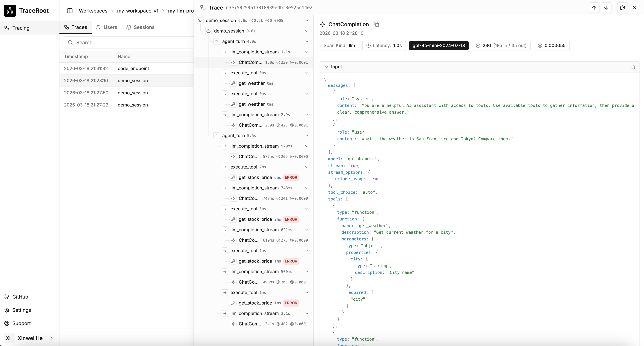Collapse the Input section
644x346 pixels.
(x=326, y=67)
